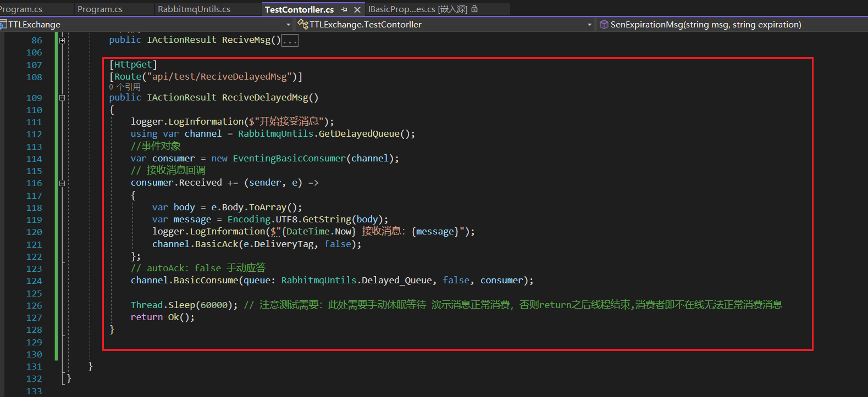Screen dimensions: 868x397
Task: Click the ReciveDelayedMsg method name
Action: (x=265, y=97)
